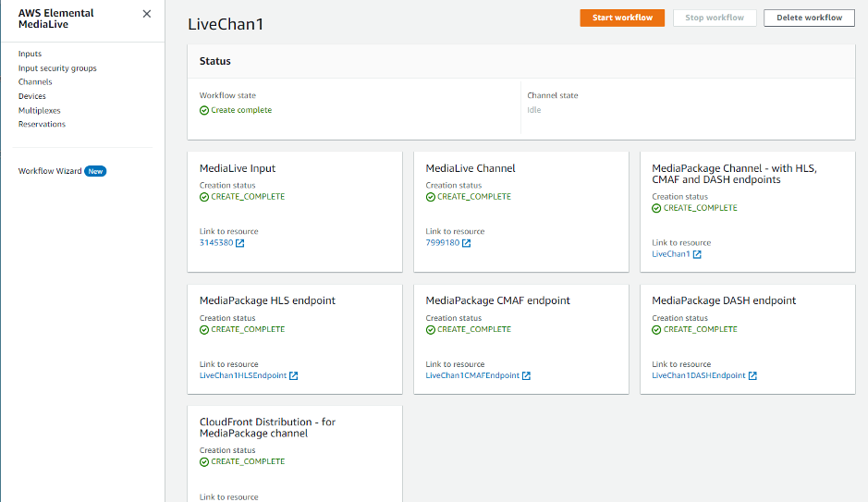Viewport: 868px width, 502px height.
Task: Go to Input security groups
Action: click(57, 68)
